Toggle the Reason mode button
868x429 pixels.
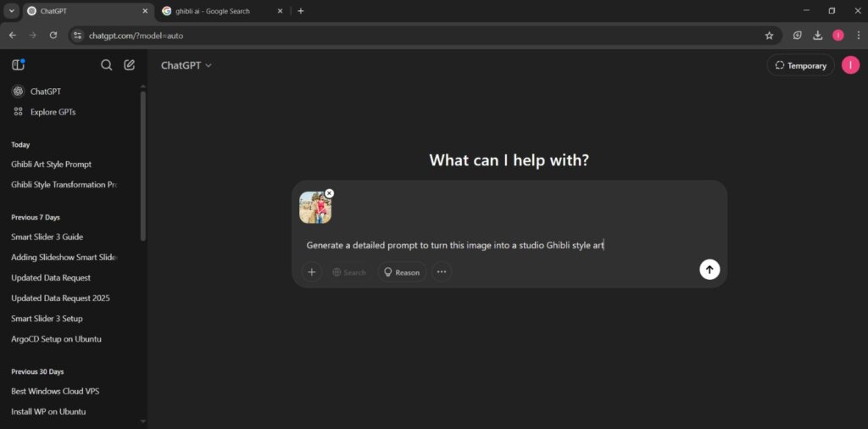[402, 272]
